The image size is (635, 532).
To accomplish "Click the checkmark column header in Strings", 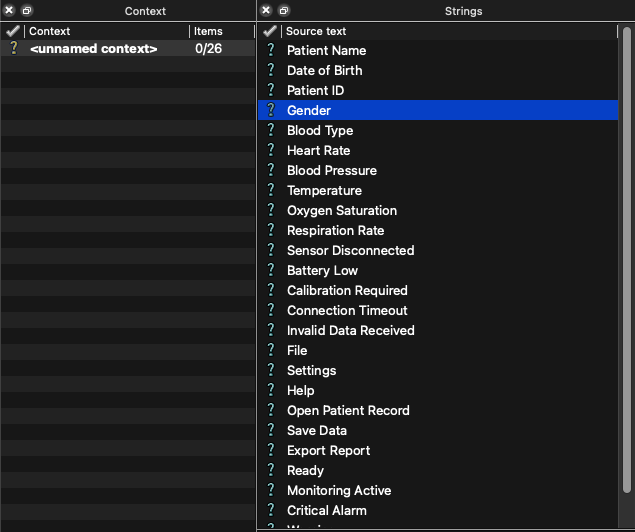I will [270, 31].
